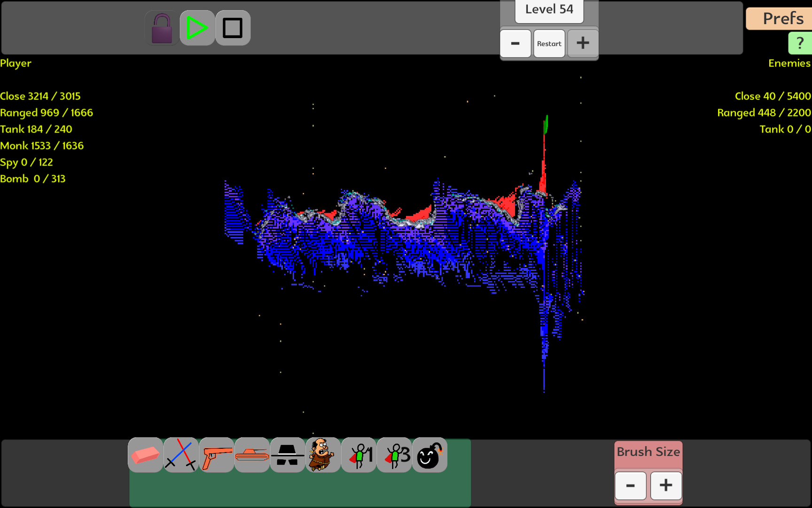Click the player's Ranged 969 / 1666 stat
Image resolution: width=812 pixels, height=508 pixels.
(47, 113)
